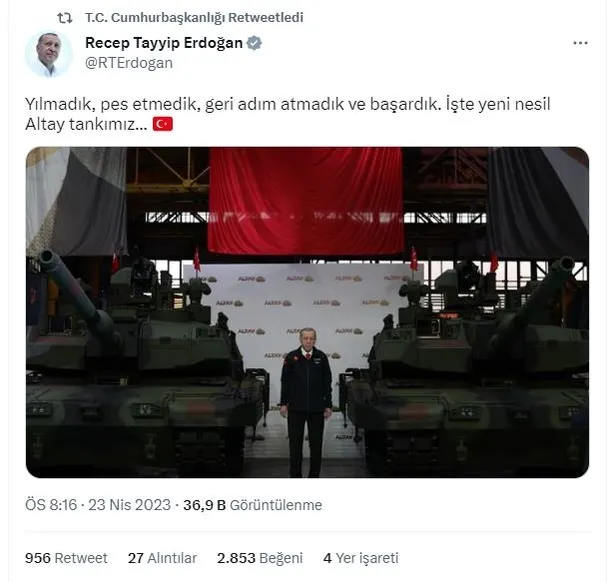
Task: Click the blue verified badge icon
Action: click(254, 43)
